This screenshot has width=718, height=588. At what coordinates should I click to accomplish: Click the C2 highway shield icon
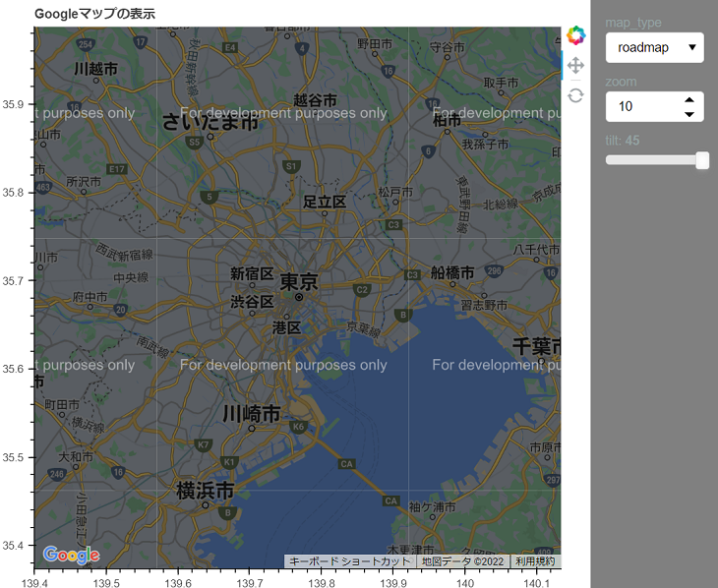362,290
